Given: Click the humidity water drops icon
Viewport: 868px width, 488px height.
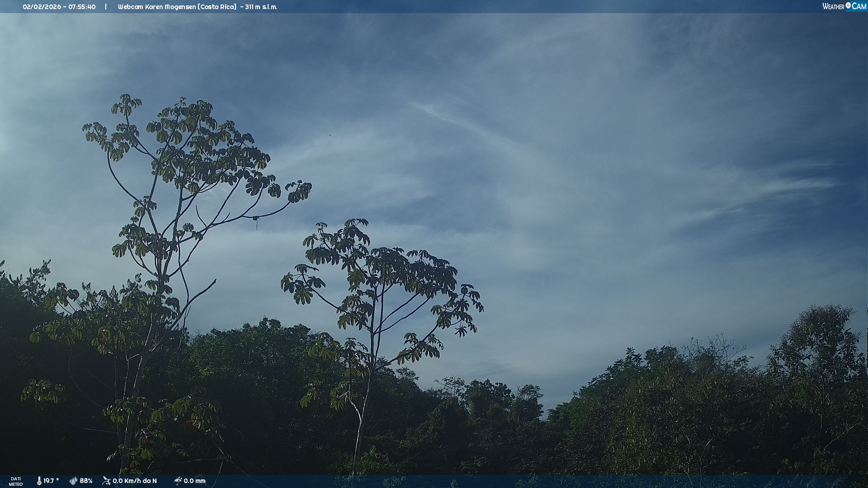Looking at the screenshot, I should 73,481.
